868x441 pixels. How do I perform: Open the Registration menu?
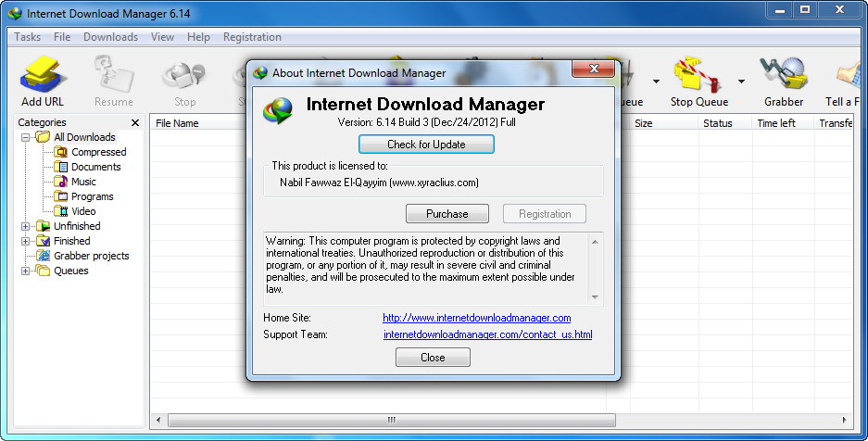coord(252,37)
